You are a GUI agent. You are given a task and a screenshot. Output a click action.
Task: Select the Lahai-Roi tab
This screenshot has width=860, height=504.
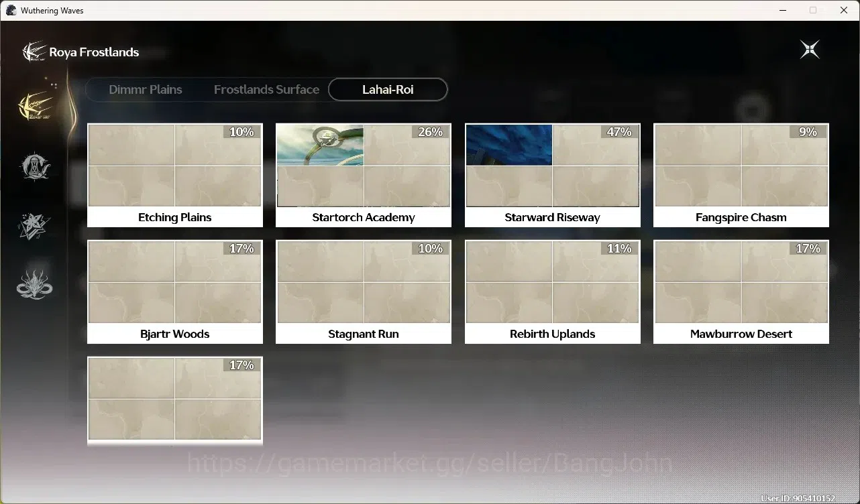pyautogui.click(x=388, y=89)
